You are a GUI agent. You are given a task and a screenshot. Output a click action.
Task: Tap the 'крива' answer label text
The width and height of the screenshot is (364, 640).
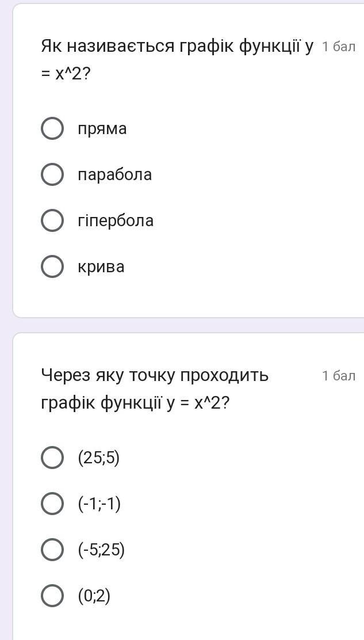(x=101, y=267)
